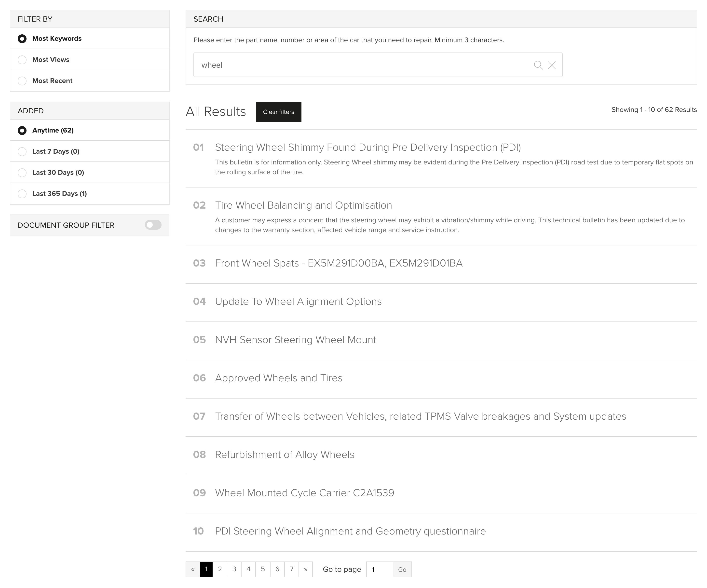Open Approved Wheels and Tires result
The height and width of the screenshot is (588, 707).
coord(279,378)
